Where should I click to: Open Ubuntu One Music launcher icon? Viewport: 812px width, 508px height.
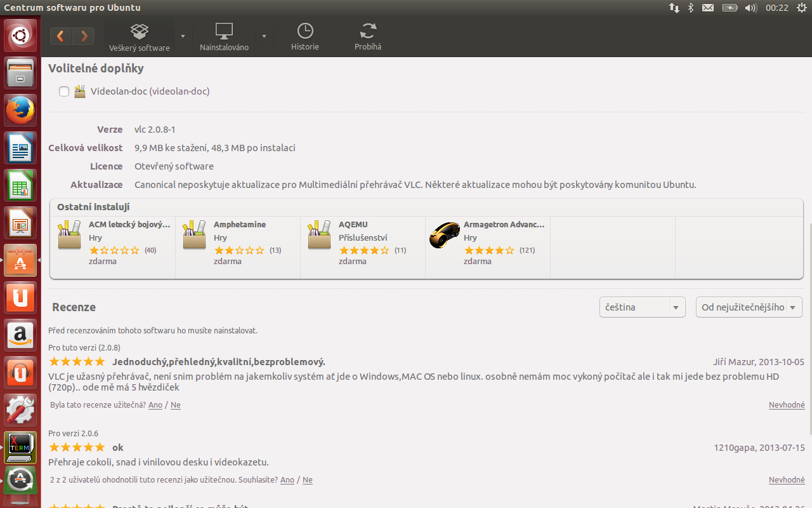[x=20, y=373]
